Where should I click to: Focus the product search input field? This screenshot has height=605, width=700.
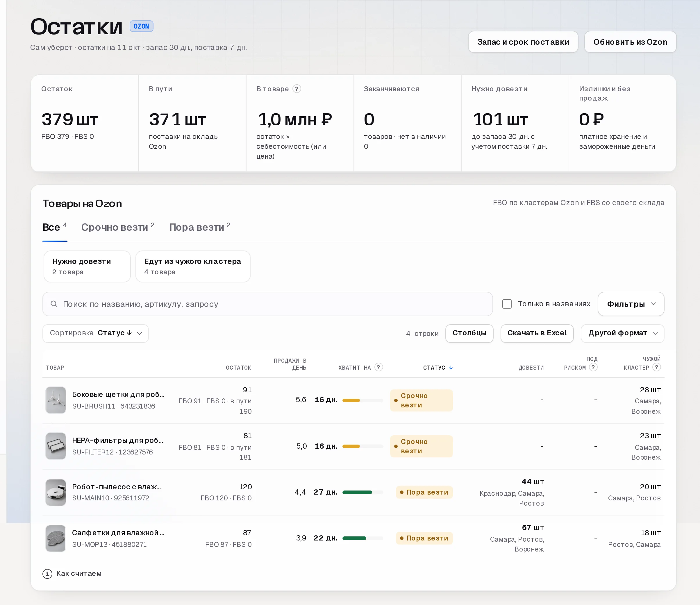(x=267, y=304)
